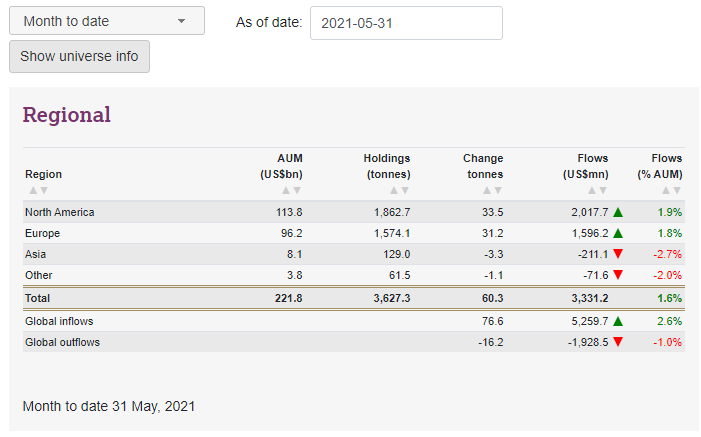701x437 pixels.
Task: Select the North America region row
Action: point(60,212)
